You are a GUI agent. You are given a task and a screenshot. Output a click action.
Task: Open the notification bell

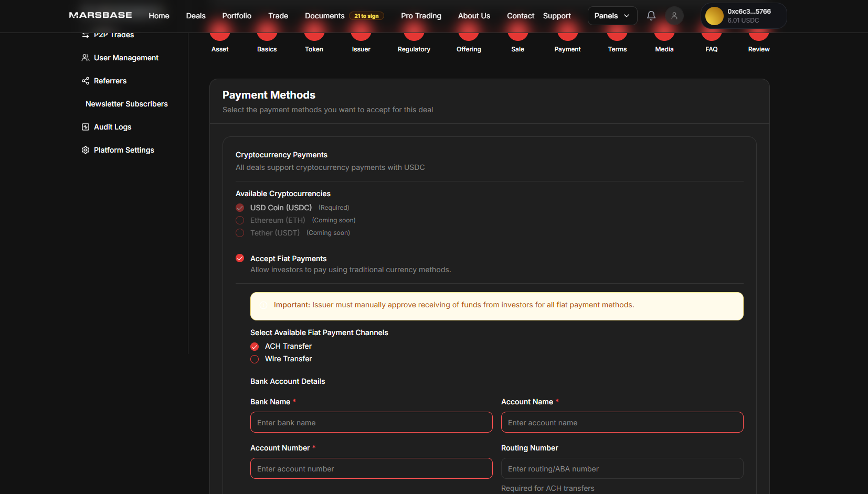[651, 16]
